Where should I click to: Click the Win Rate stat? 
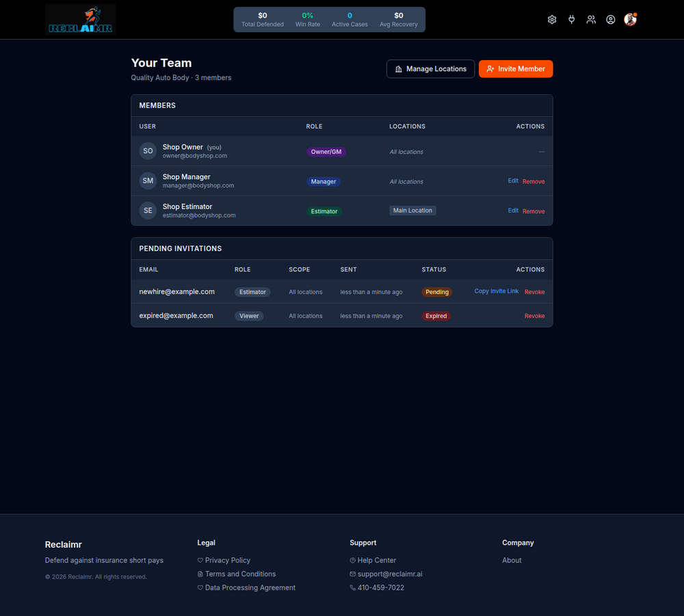pyautogui.click(x=308, y=20)
